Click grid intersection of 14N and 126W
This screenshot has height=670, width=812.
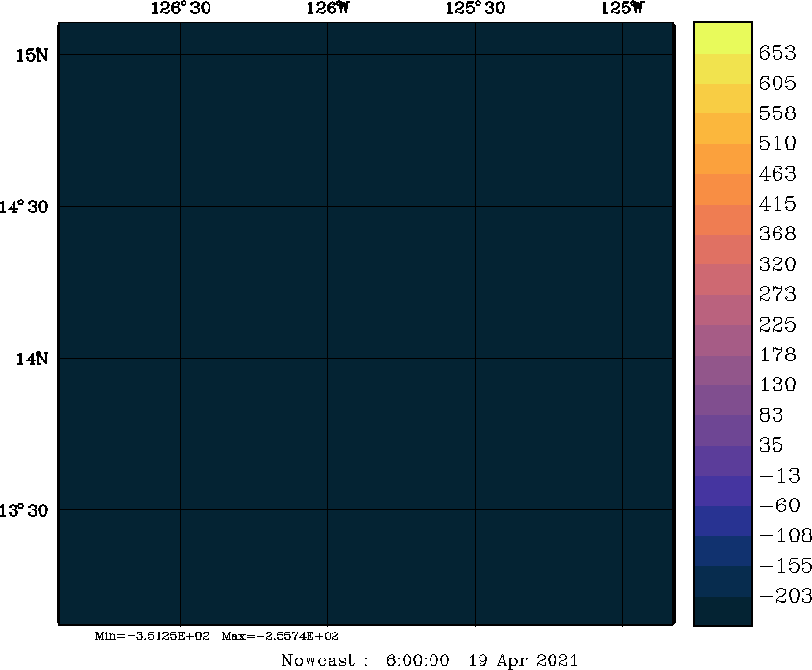coord(328,359)
